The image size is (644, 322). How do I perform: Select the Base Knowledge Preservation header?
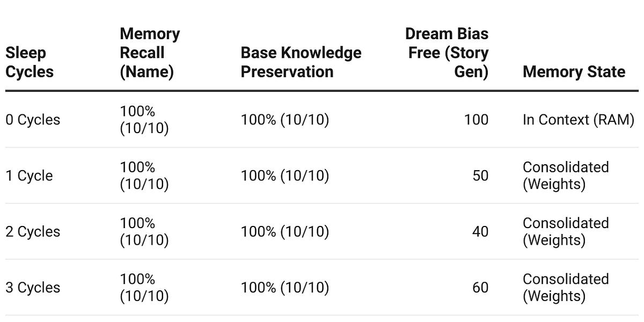pos(301,62)
